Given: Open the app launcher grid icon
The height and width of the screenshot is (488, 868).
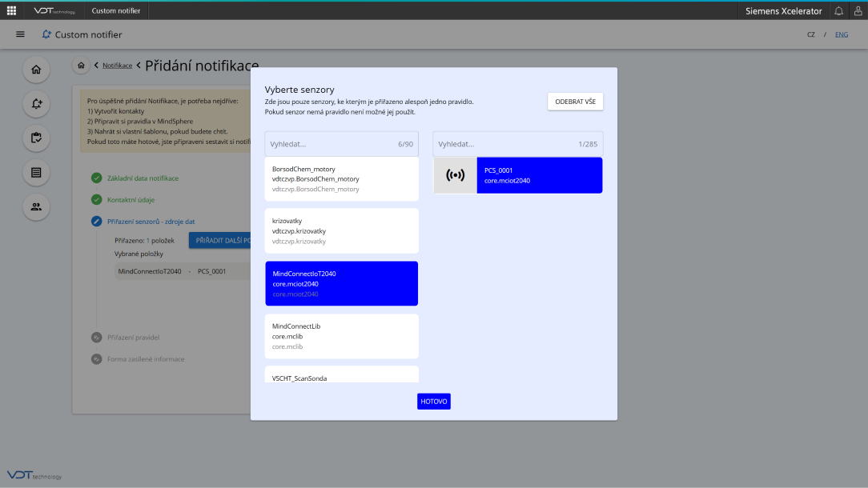Looking at the screenshot, I should pos(11,10).
